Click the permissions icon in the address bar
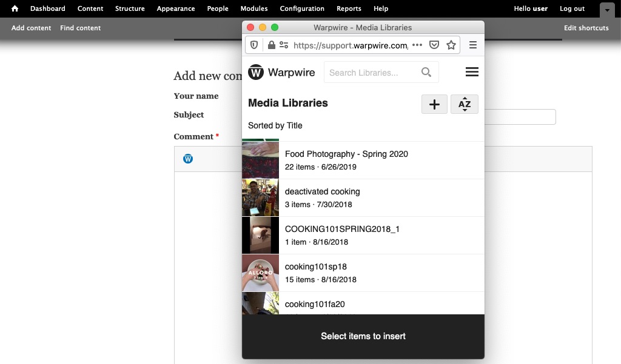 tap(284, 45)
